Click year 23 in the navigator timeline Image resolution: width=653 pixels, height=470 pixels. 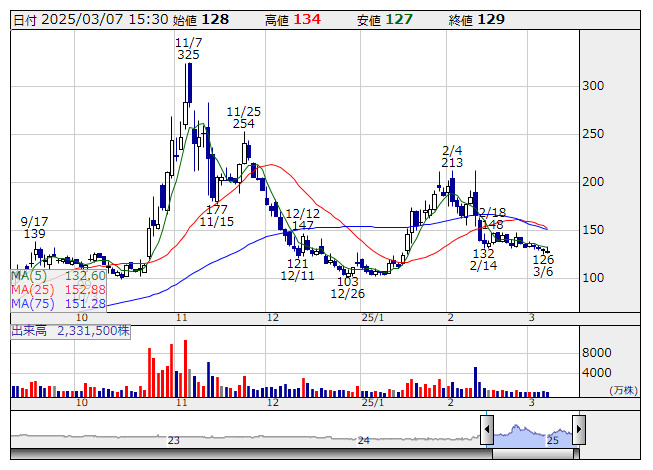(x=174, y=440)
